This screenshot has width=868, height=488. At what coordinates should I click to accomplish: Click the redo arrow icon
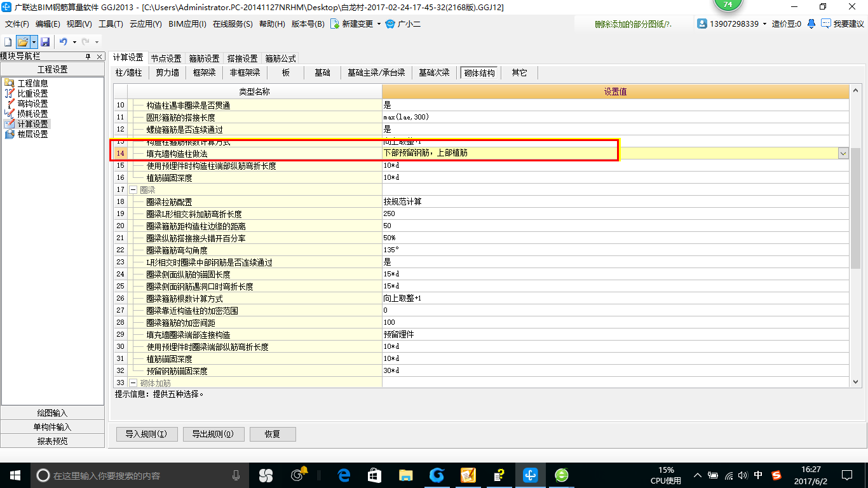[x=85, y=42]
